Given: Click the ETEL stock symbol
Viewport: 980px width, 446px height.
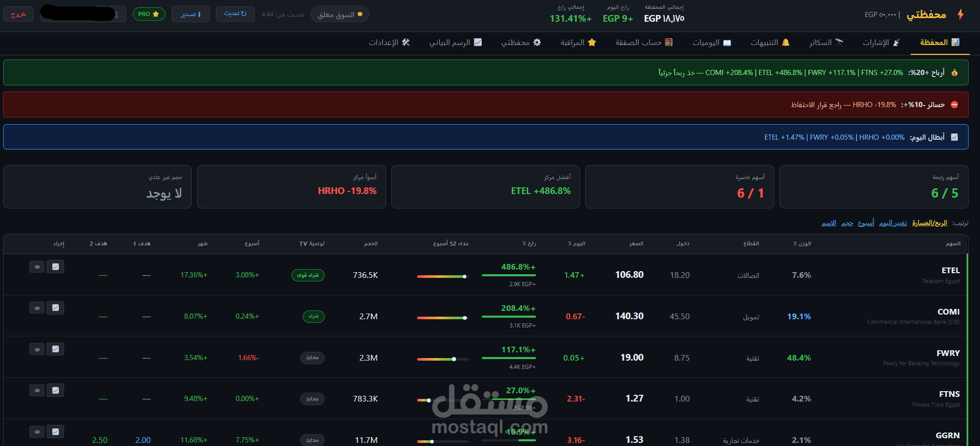Looking at the screenshot, I should pos(951,270).
